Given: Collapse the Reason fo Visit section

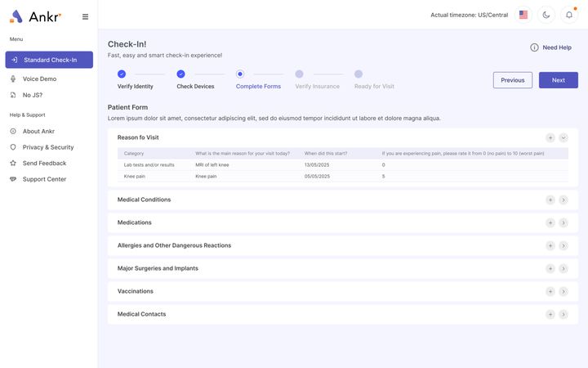Looking at the screenshot, I should 563,138.
